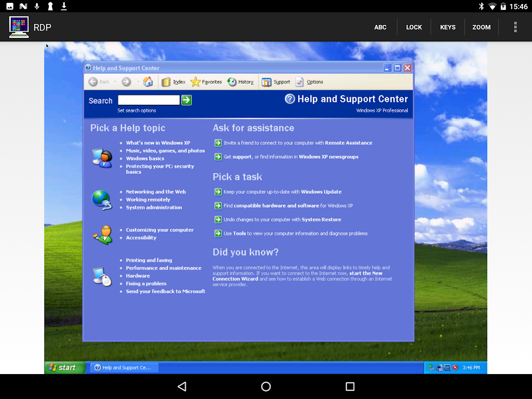Click the Back arrow icon in Help toolbar
The height and width of the screenshot is (399, 532).
(x=93, y=82)
